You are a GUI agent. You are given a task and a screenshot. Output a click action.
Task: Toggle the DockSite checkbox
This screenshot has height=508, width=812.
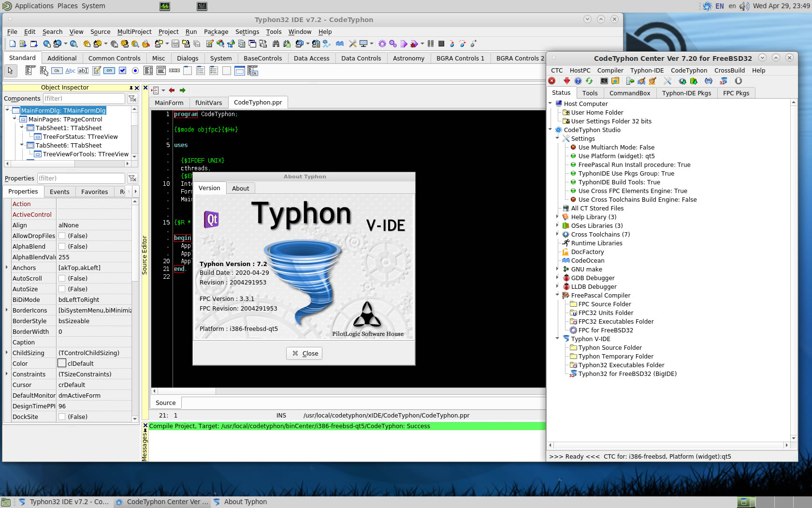tap(62, 417)
